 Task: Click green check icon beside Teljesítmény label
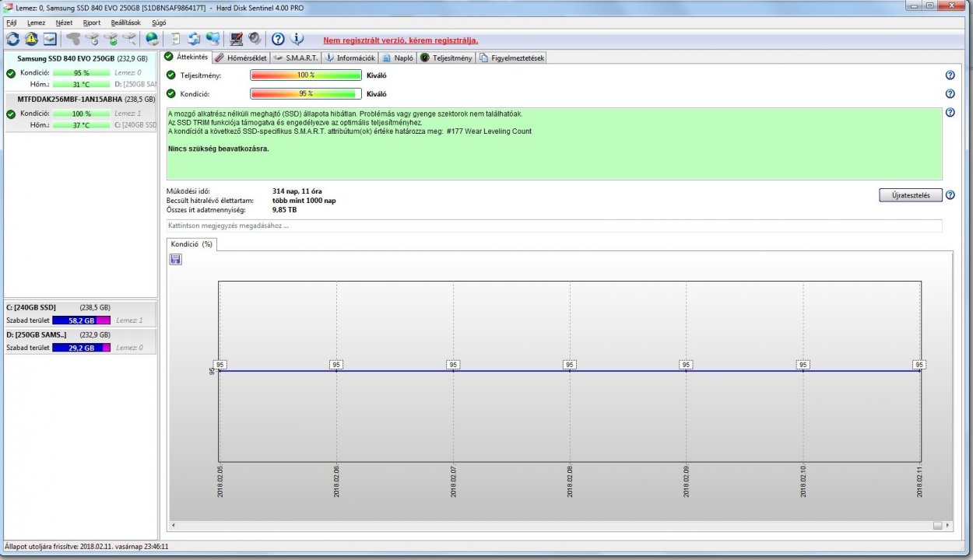tap(170, 75)
